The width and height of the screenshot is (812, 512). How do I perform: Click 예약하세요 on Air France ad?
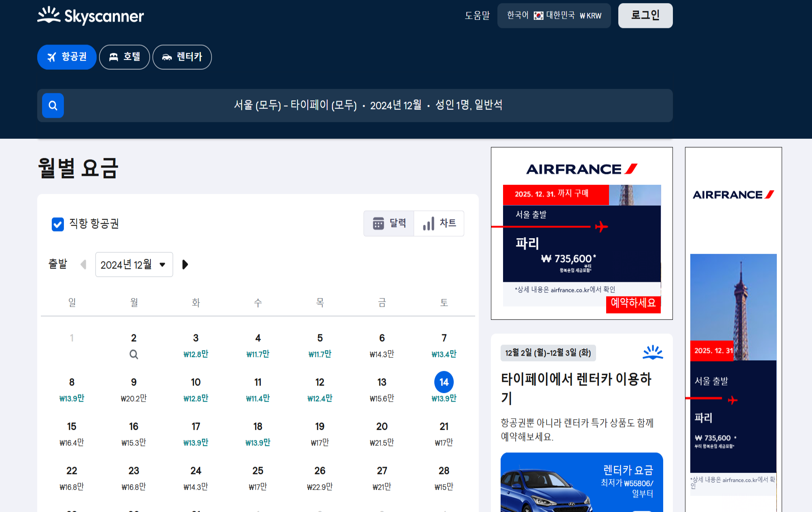[633, 304]
